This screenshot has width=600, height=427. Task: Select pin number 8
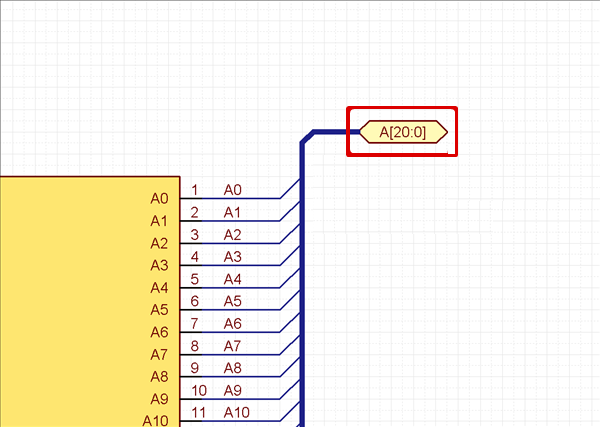tap(194, 346)
